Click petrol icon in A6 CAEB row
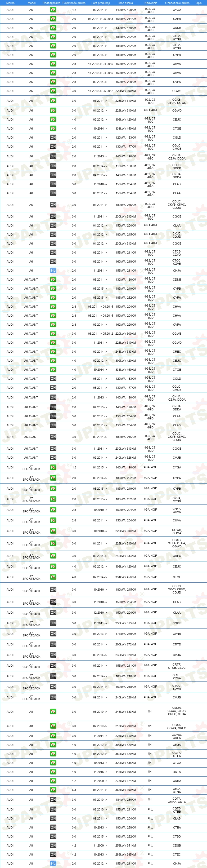This screenshot has width=207, height=868. [x=53, y=19]
